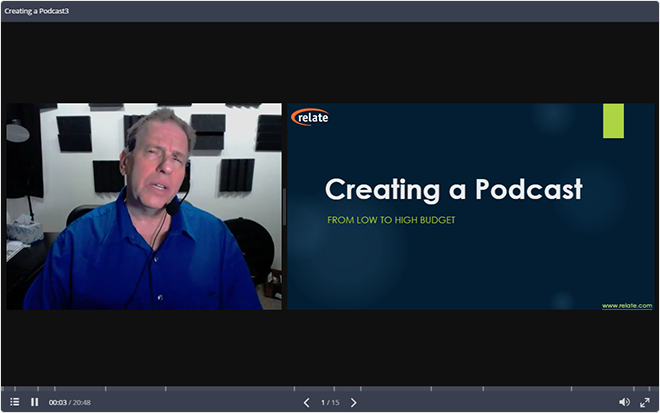Mute the audio with the speaker icon

624,402
